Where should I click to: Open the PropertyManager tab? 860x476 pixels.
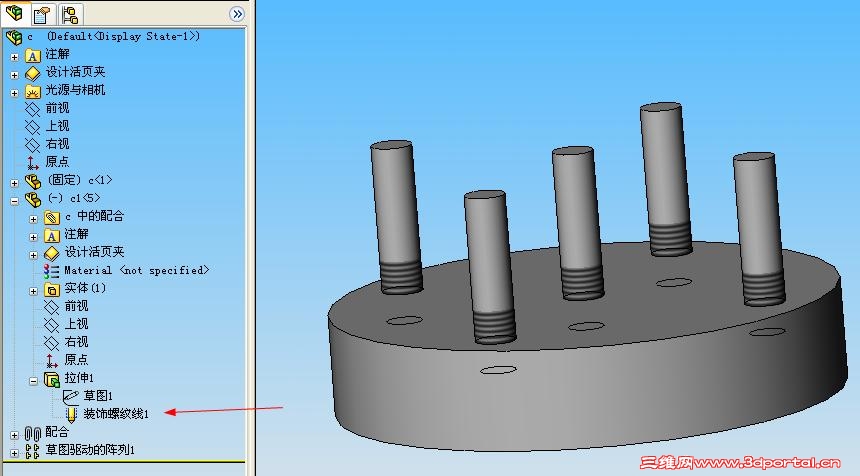click(42, 14)
